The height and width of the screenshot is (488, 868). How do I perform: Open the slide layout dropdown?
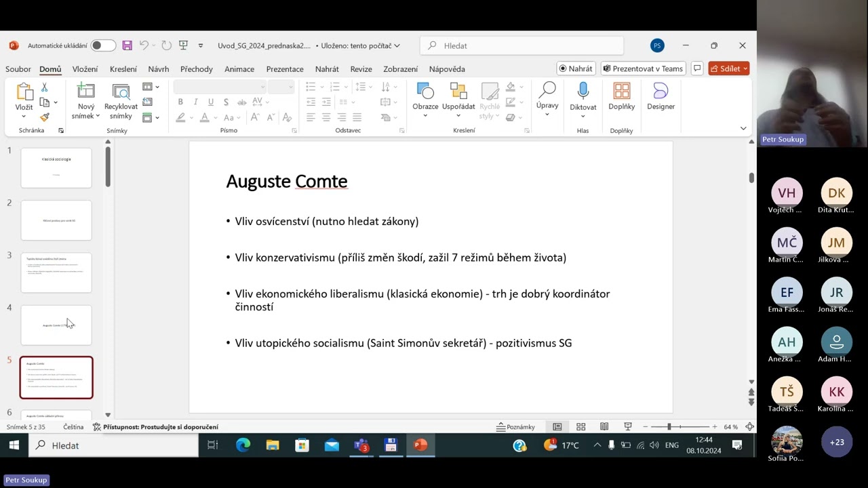tap(151, 87)
